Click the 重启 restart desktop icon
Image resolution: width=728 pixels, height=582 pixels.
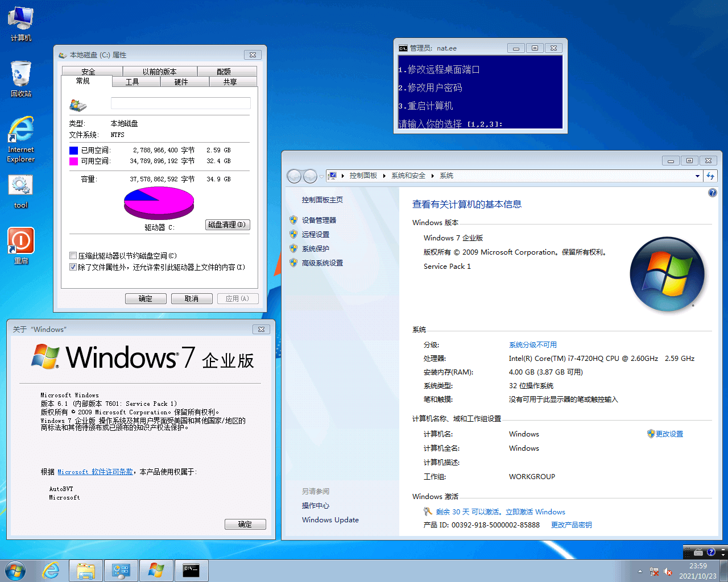click(x=21, y=241)
